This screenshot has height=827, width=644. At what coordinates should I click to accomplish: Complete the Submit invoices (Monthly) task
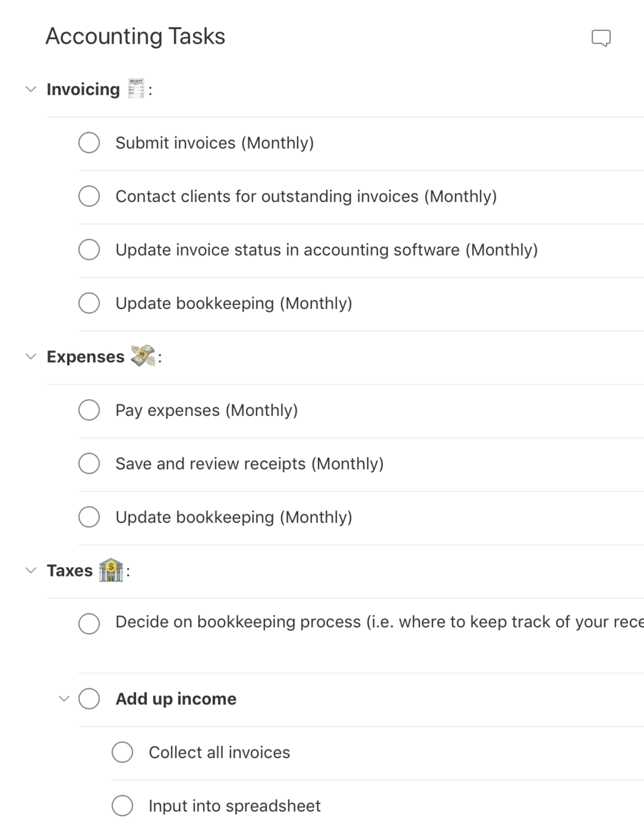click(x=89, y=143)
